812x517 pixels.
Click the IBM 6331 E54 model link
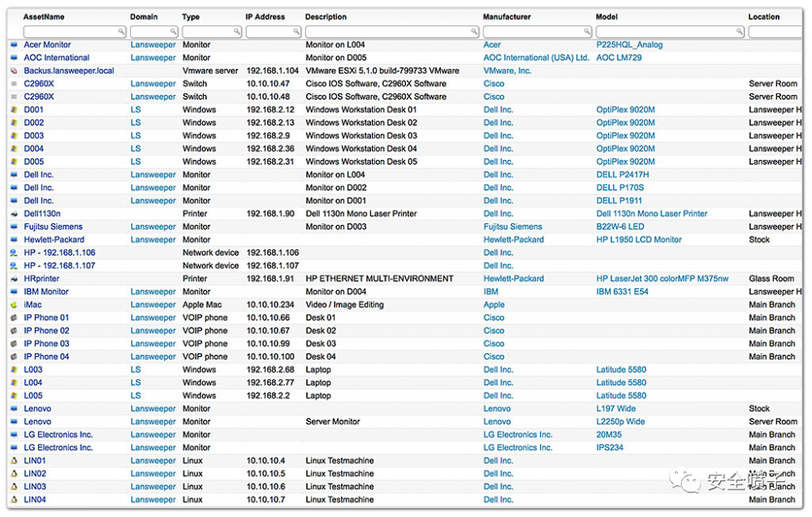pyautogui.click(x=622, y=292)
